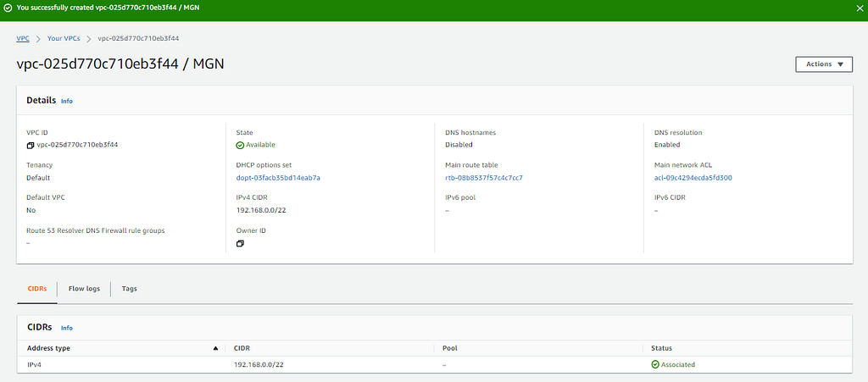Screen dimensions: 868x382
Task: Select the IPv4 address type cell
Action: [34, 365]
